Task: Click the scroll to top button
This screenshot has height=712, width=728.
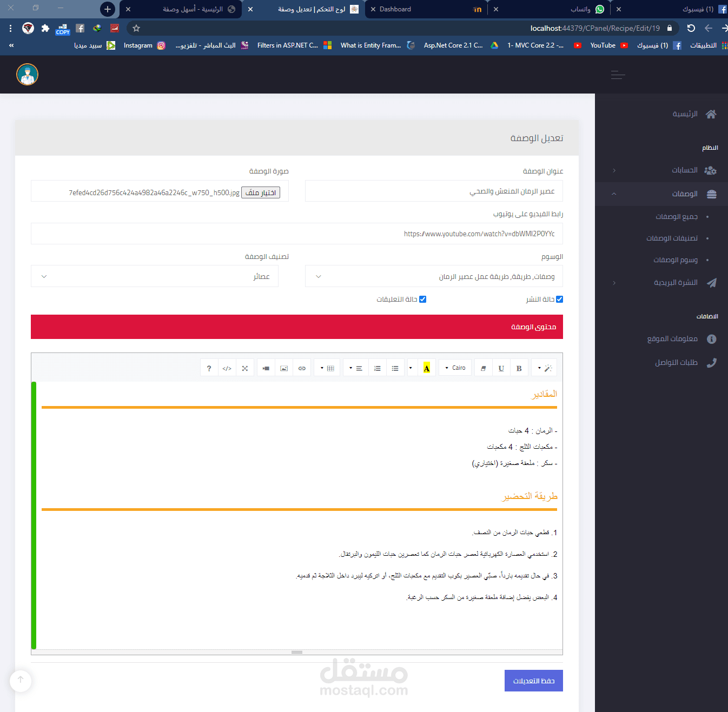Action: pos(21,681)
